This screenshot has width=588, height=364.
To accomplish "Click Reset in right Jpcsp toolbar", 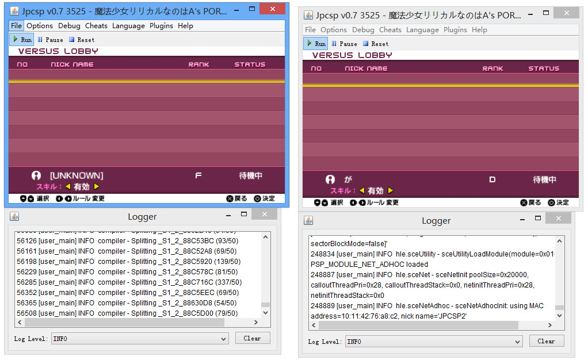I will (x=376, y=44).
